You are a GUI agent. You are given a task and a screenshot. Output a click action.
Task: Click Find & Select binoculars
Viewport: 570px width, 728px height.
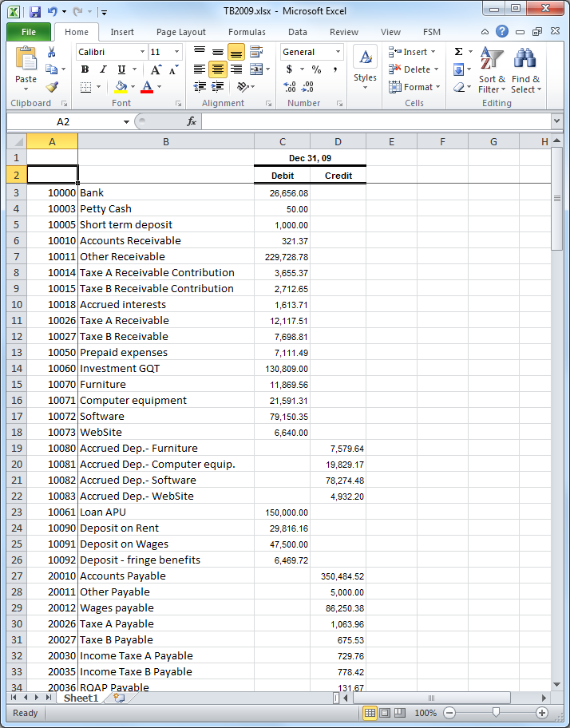pyautogui.click(x=525, y=70)
